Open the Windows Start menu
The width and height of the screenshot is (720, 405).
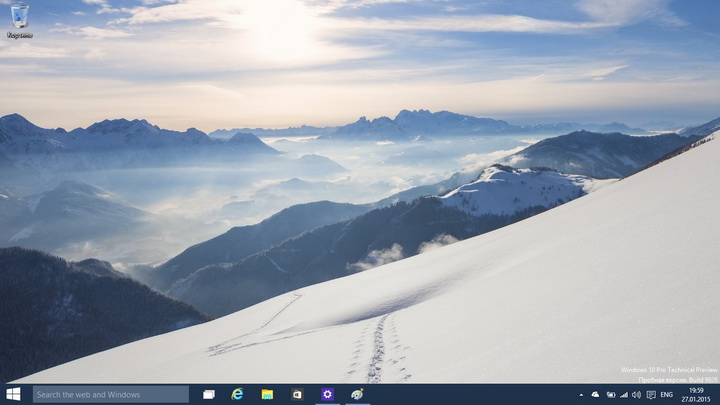point(13,394)
